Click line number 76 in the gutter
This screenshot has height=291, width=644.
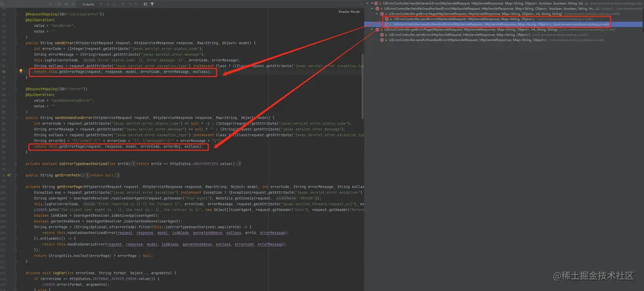(x=4, y=72)
